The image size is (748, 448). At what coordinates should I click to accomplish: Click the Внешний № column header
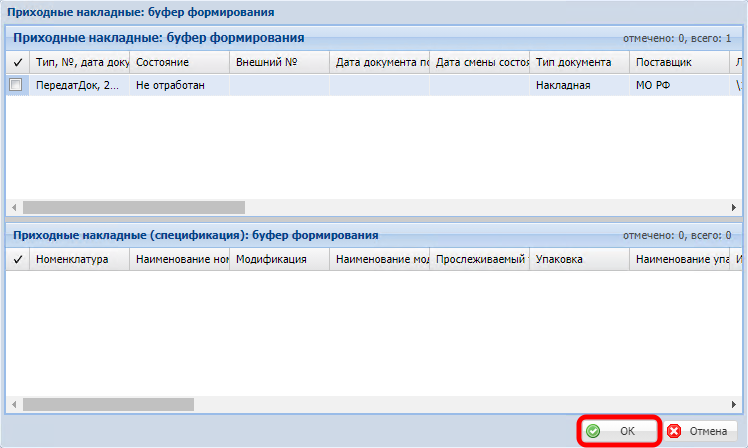(x=279, y=62)
